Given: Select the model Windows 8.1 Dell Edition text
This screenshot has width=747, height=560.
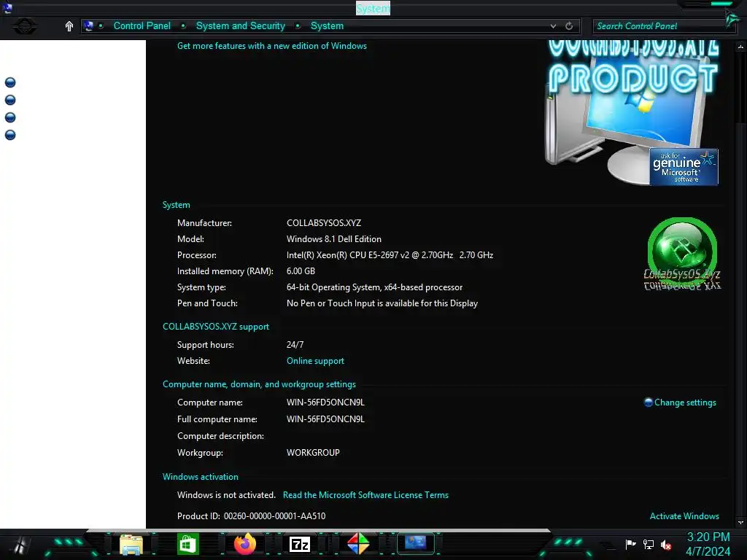Looking at the screenshot, I should 334,239.
